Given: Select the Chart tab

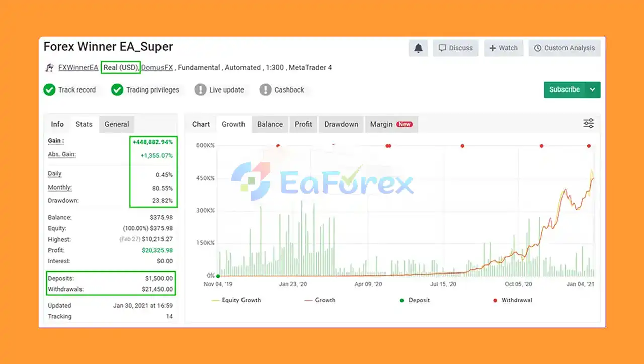Looking at the screenshot, I should pos(201,124).
